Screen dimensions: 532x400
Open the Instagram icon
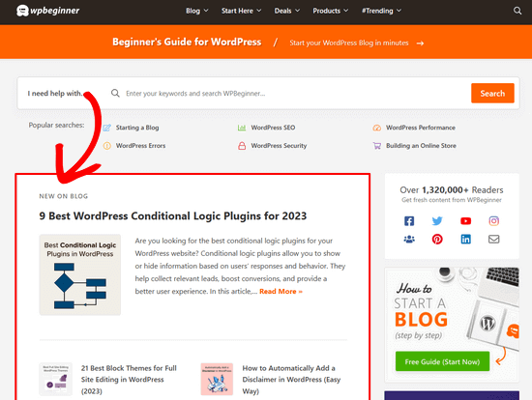493,221
